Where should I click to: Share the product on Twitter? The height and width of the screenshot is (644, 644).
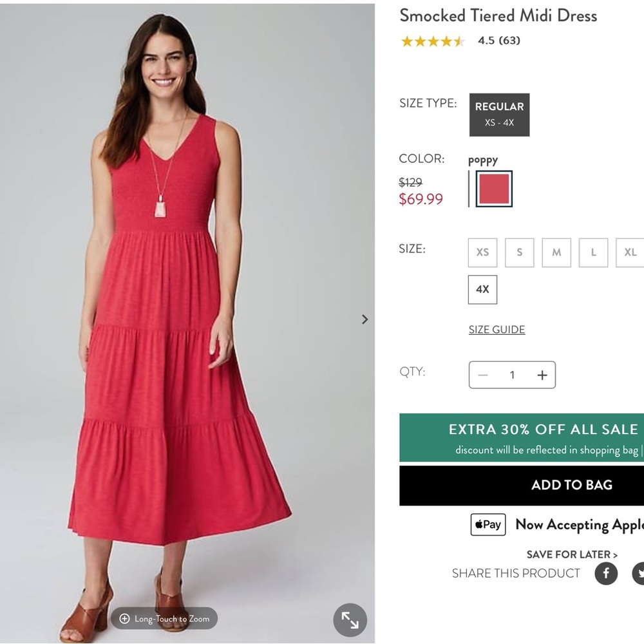(639, 573)
